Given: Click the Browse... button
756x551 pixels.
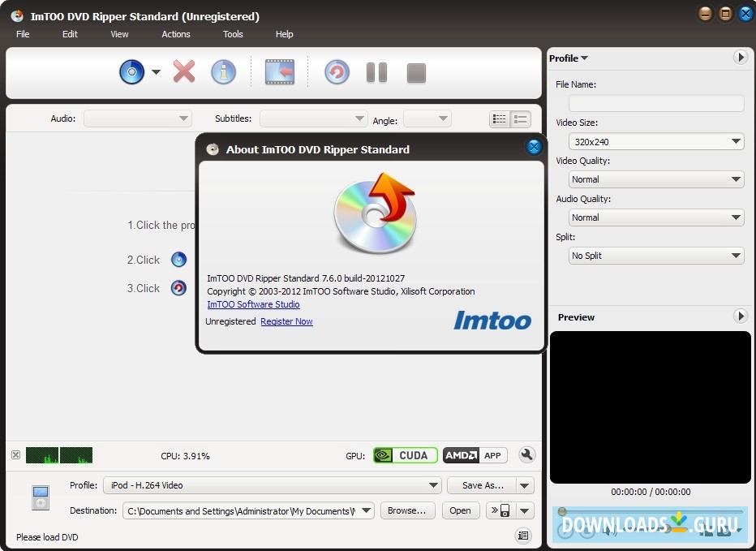Looking at the screenshot, I should point(406,510).
